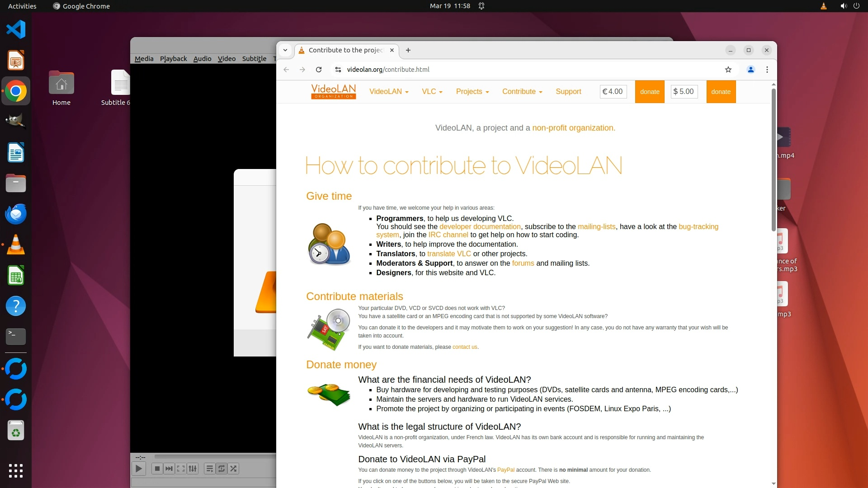Open Chrome three-dot menu

[767, 70]
